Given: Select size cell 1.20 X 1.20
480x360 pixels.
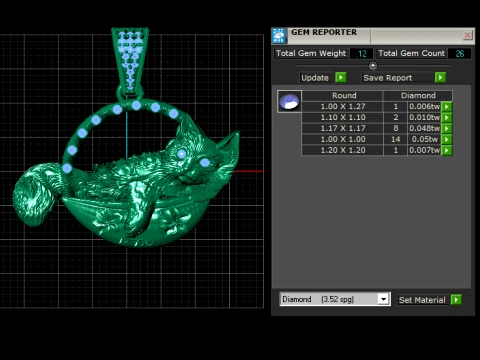Looking at the screenshot, I should [343, 150].
